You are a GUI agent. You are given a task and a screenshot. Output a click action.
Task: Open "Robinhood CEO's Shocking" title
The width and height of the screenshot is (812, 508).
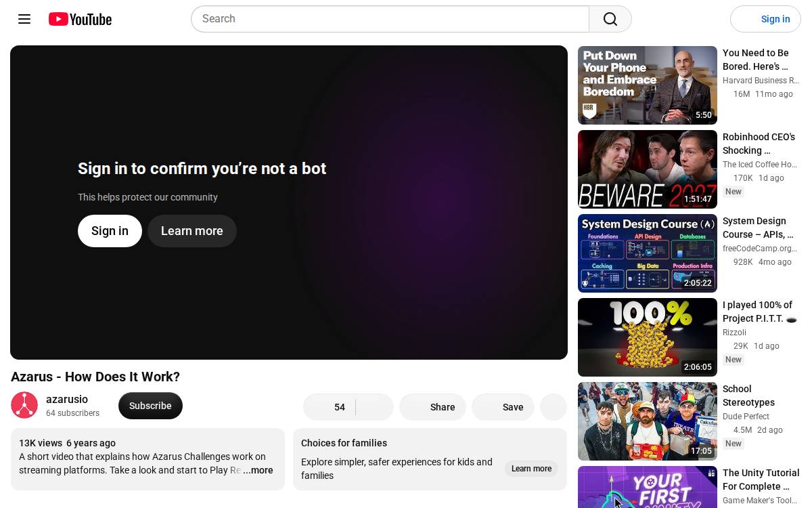(x=759, y=144)
